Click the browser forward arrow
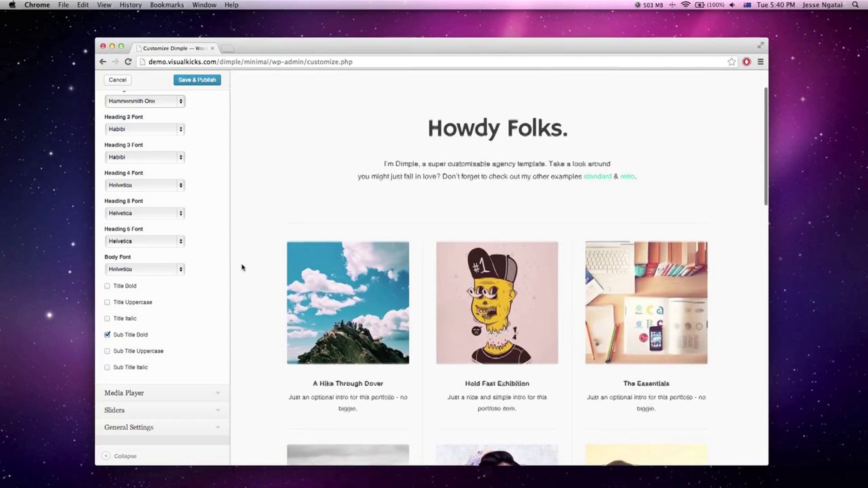The image size is (868, 488). click(115, 62)
